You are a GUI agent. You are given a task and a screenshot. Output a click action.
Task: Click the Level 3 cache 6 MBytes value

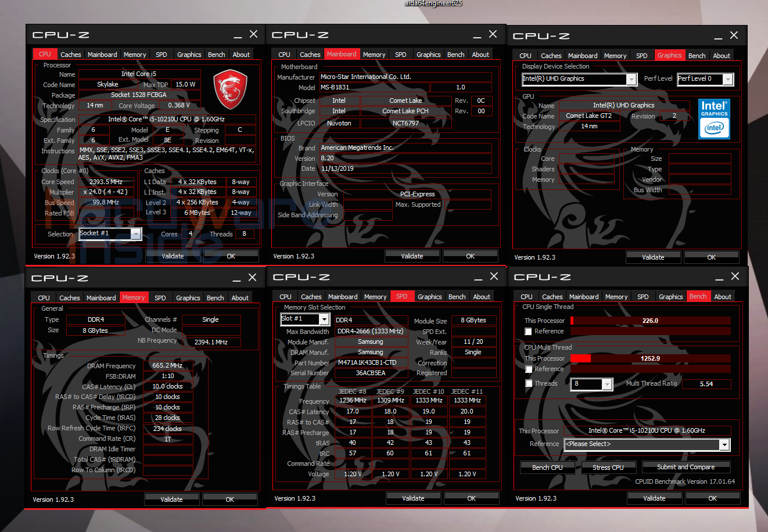click(x=198, y=213)
